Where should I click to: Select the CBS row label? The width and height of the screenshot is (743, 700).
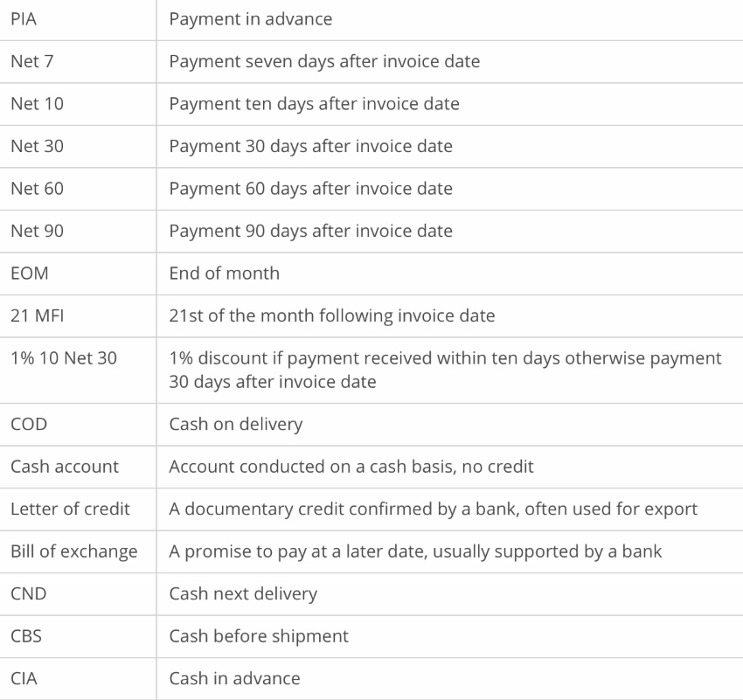tap(26, 636)
